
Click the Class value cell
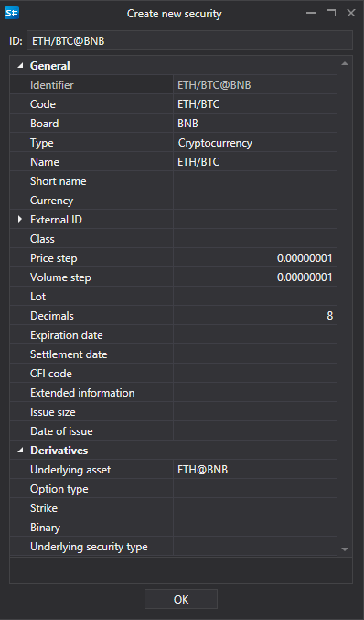[255, 239]
